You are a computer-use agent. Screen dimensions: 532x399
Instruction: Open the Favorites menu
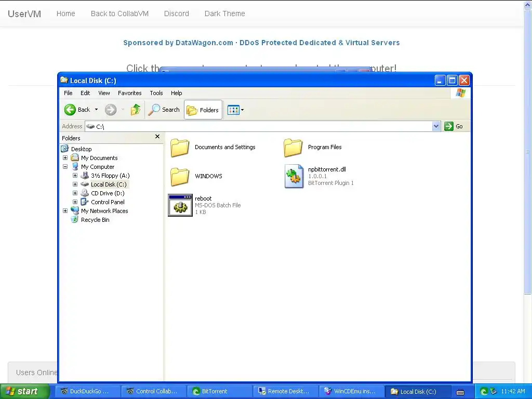pyautogui.click(x=129, y=93)
